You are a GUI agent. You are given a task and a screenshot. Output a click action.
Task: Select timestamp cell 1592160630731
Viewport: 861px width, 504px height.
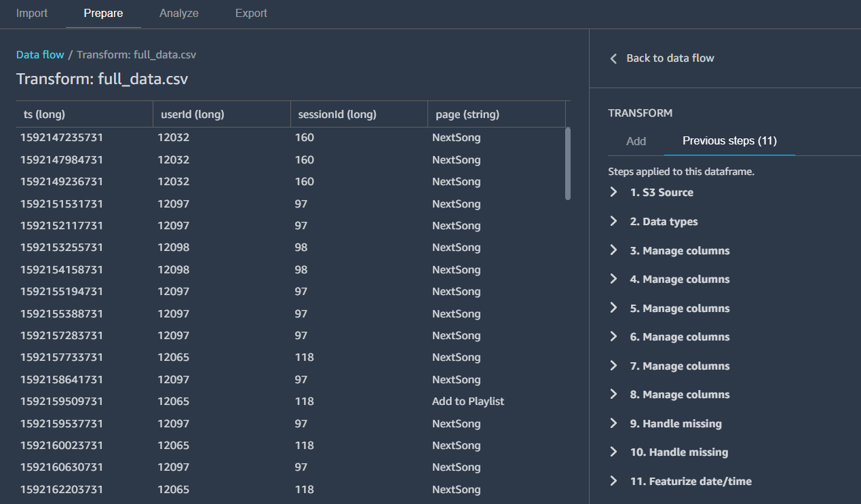(62, 467)
